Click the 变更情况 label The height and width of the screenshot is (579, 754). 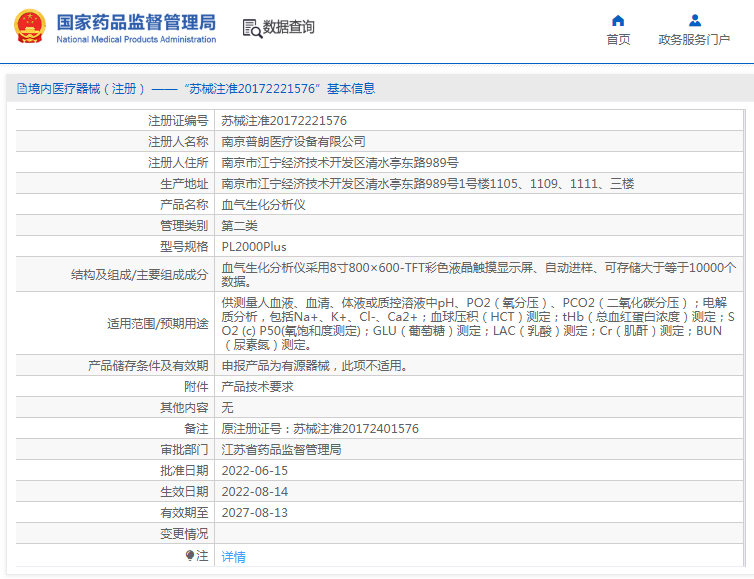[x=184, y=534]
